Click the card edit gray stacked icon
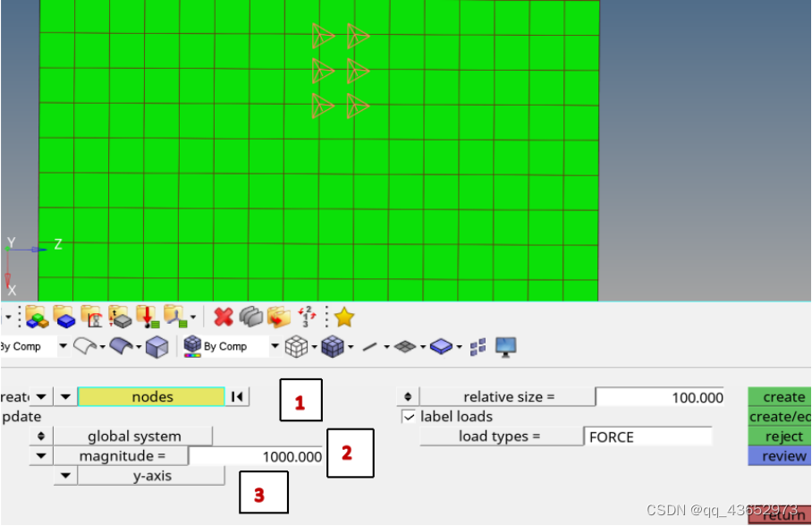This screenshot has width=812, height=526. (251, 317)
